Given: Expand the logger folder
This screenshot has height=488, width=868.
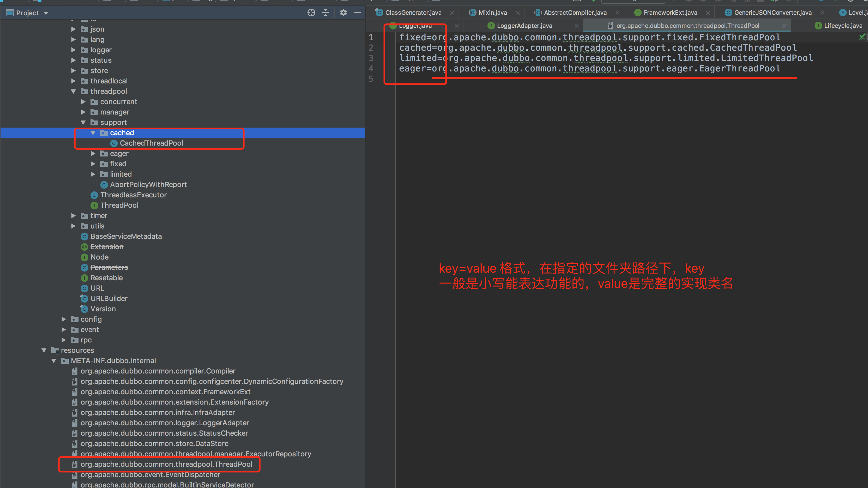Looking at the screenshot, I should pyautogui.click(x=73, y=50).
